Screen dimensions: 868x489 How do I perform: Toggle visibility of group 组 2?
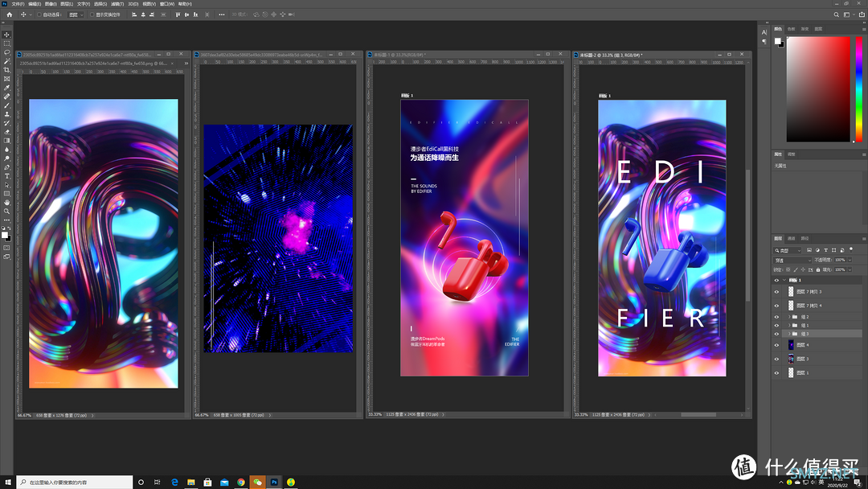coord(776,317)
